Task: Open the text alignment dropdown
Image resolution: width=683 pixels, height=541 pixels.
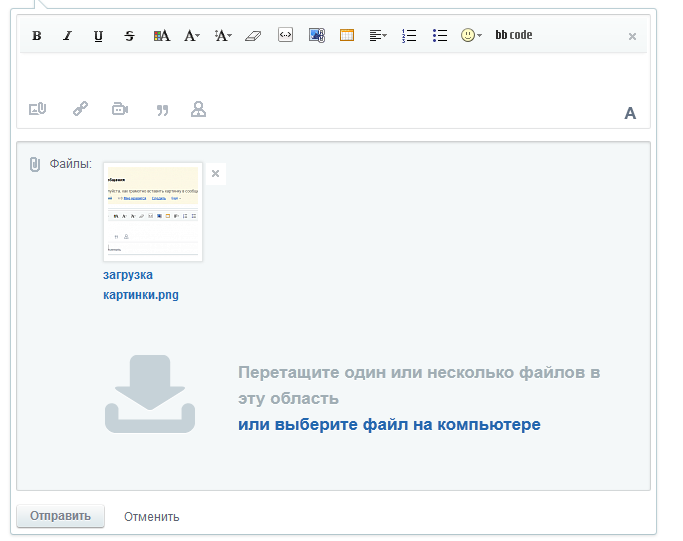Action: click(x=377, y=36)
